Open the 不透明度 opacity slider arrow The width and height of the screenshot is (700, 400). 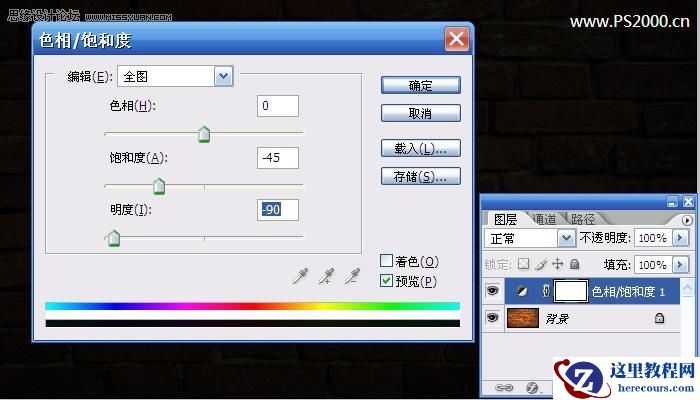coord(680,238)
